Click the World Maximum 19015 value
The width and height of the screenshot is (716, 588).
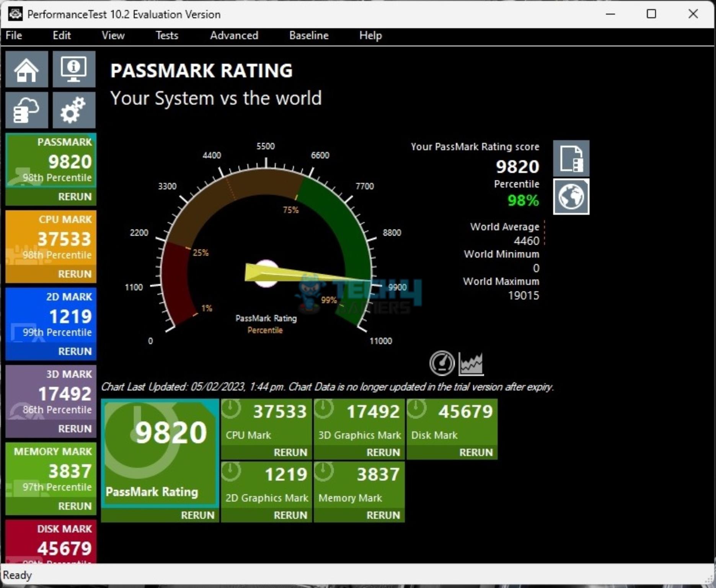pos(524,296)
